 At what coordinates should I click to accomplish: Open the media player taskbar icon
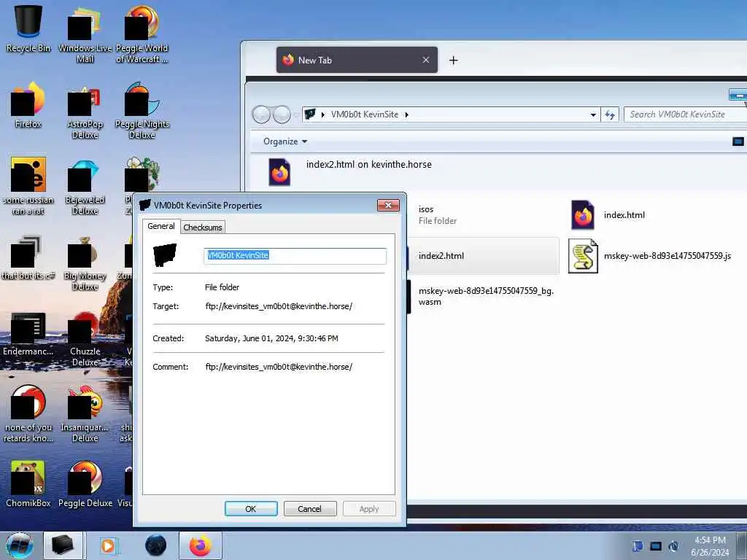pos(109,545)
